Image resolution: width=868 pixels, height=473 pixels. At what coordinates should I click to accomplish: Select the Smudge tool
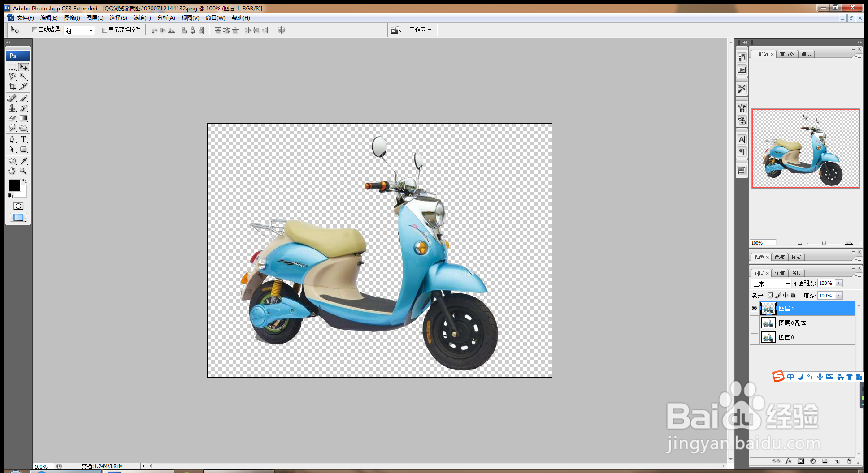tap(12, 128)
